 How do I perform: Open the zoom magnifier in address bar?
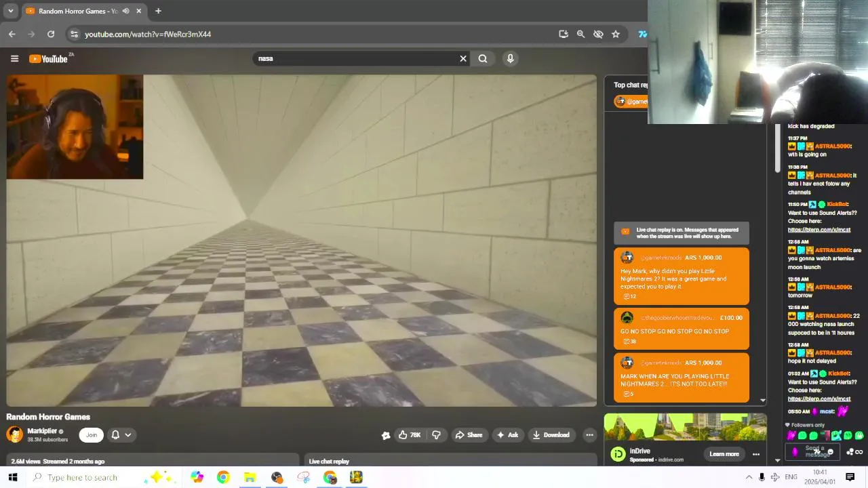580,34
